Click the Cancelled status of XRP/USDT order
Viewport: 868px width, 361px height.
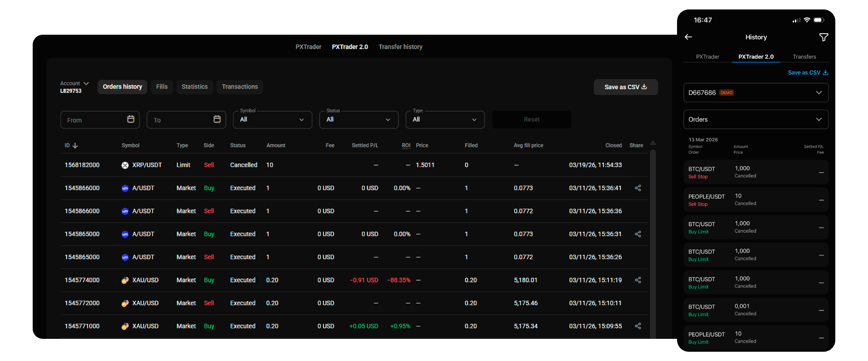[x=244, y=165]
